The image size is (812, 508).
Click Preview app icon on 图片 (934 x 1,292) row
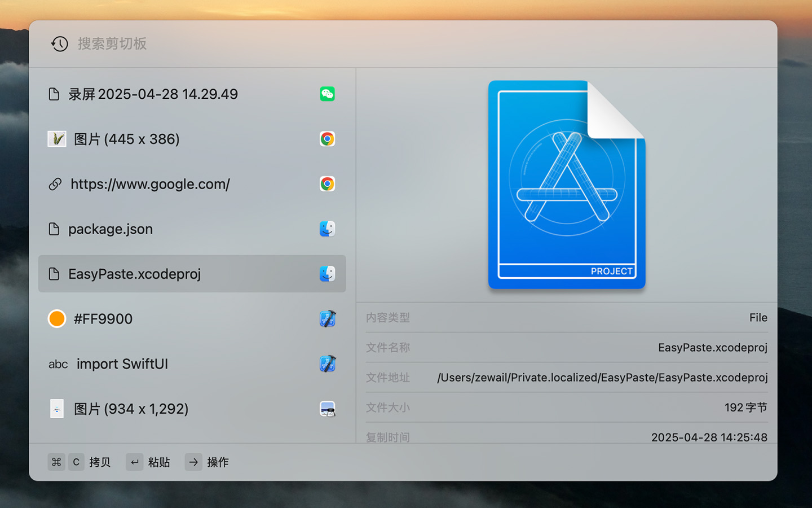(327, 409)
